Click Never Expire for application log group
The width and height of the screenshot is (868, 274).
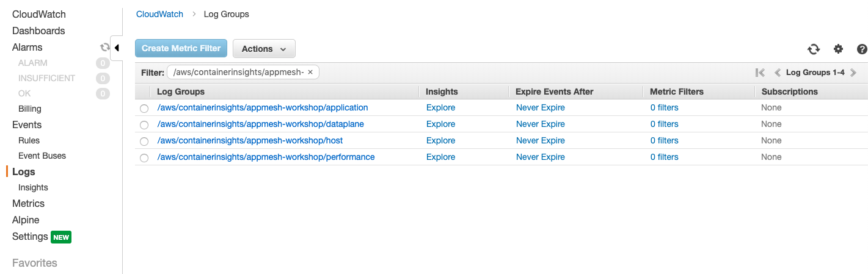(541, 107)
